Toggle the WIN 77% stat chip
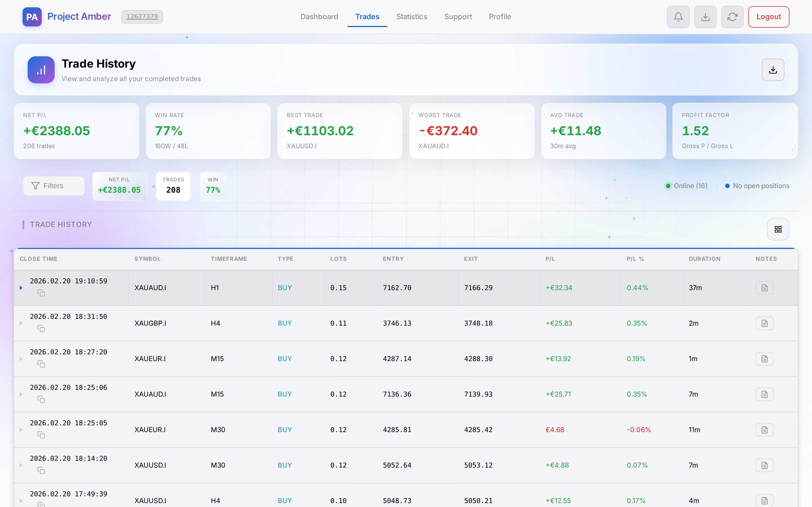 [213, 186]
